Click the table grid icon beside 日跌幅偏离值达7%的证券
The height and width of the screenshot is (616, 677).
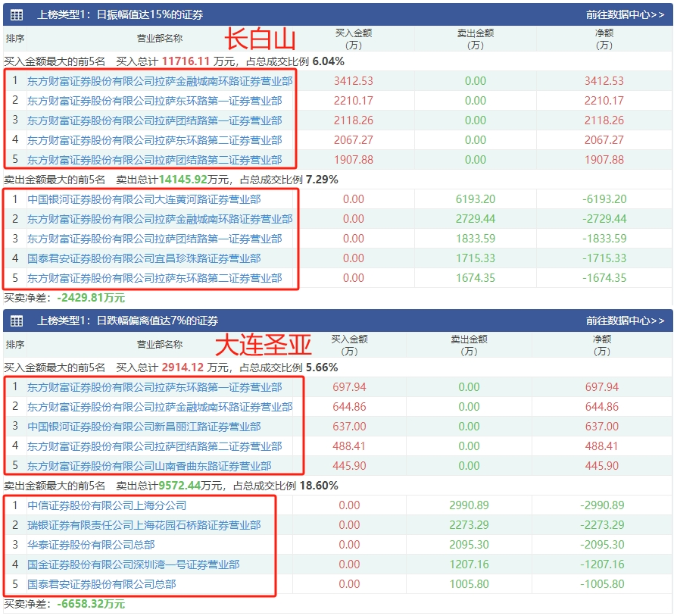[17, 321]
